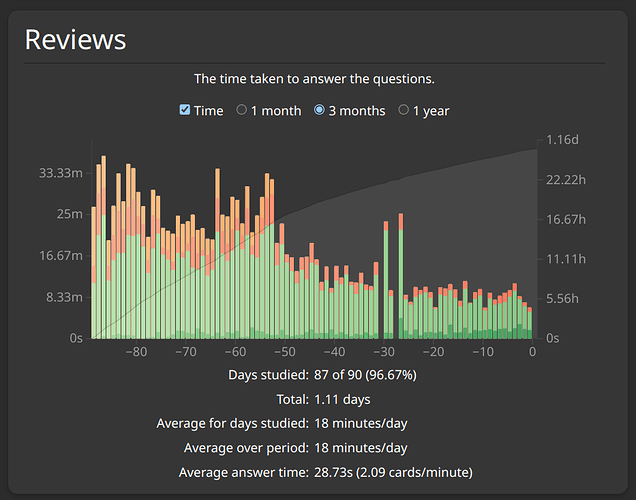Screen dimensions: 636x500
Task: Select the 1 month radio button
Action: click(x=241, y=110)
